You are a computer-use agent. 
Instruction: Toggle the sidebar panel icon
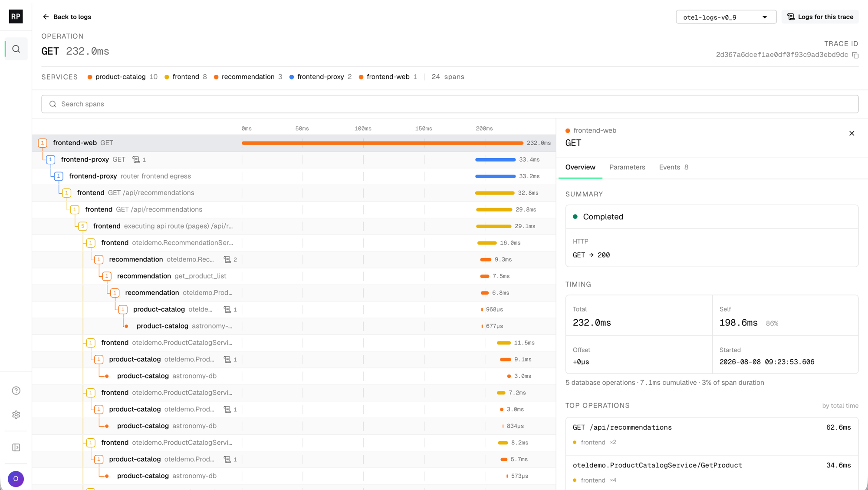coord(16,447)
